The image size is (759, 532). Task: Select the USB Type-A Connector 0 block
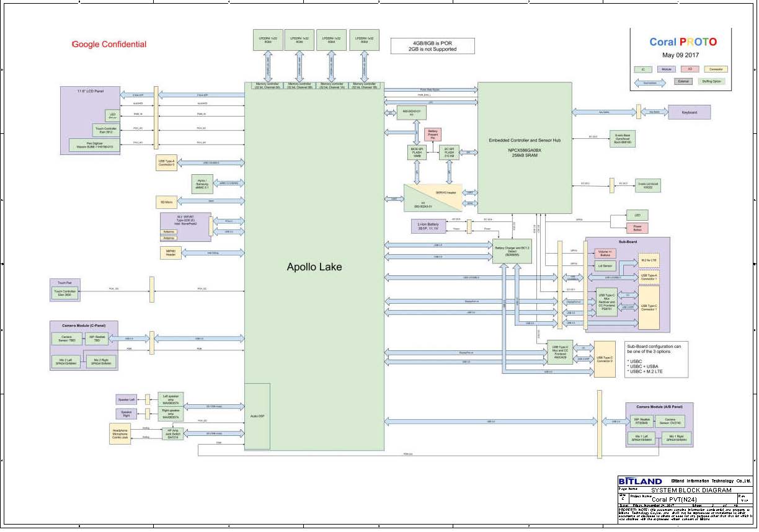(166, 163)
